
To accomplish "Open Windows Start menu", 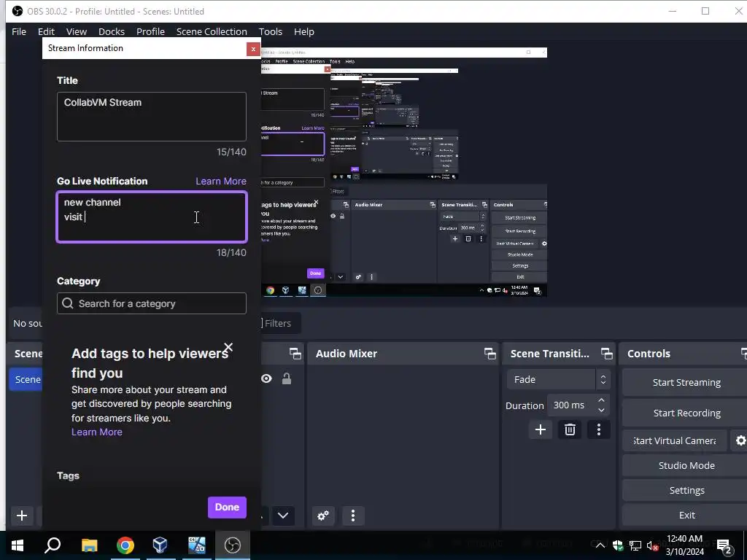I will pos(18,545).
